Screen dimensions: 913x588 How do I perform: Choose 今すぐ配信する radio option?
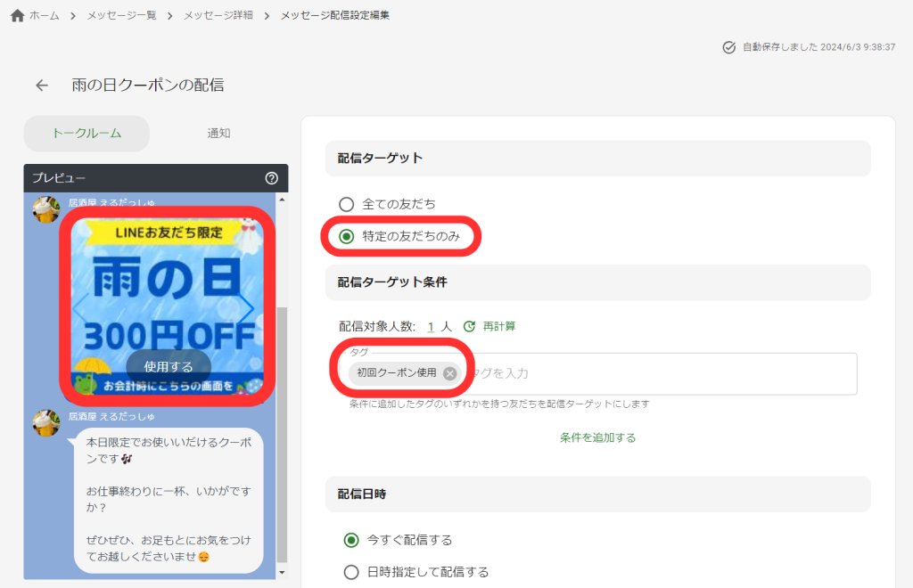coord(351,540)
